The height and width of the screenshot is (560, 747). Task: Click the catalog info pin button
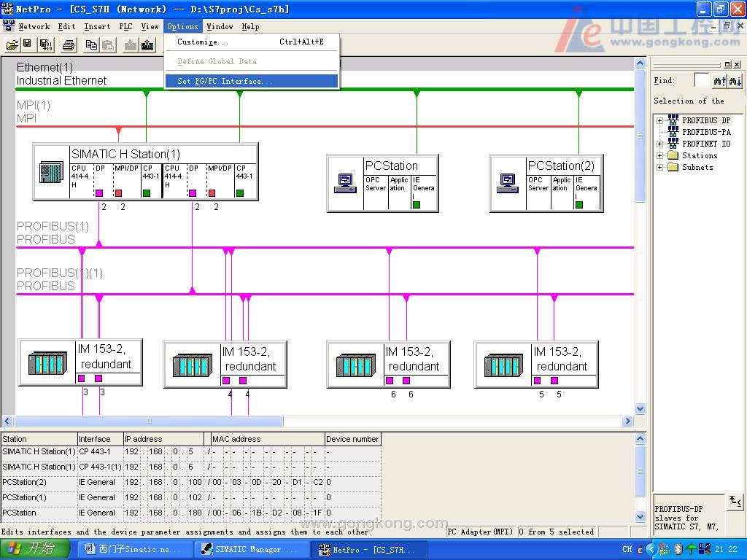735,501
